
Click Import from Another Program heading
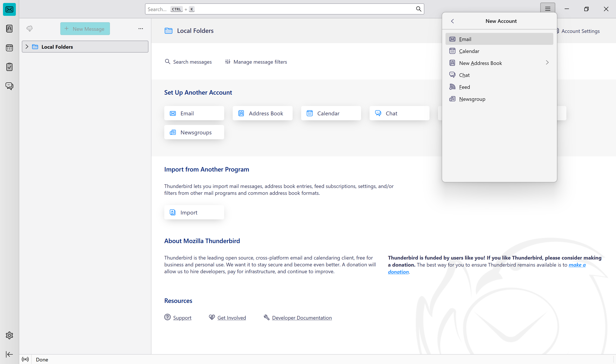click(206, 169)
